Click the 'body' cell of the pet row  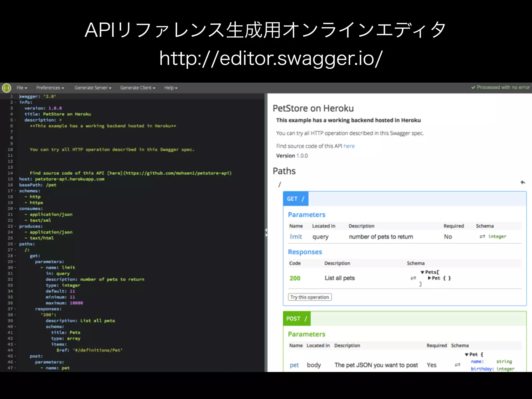tap(314, 365)
